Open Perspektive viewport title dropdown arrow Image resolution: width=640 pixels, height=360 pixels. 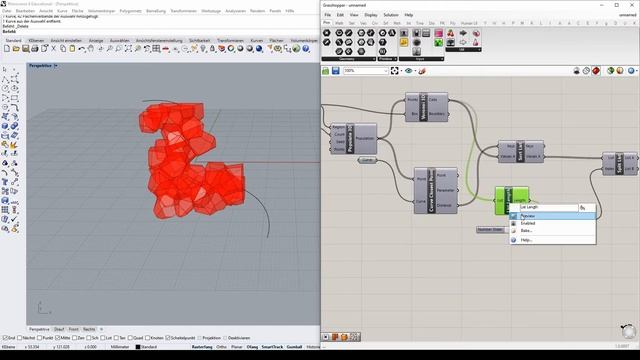pos(56,66)
